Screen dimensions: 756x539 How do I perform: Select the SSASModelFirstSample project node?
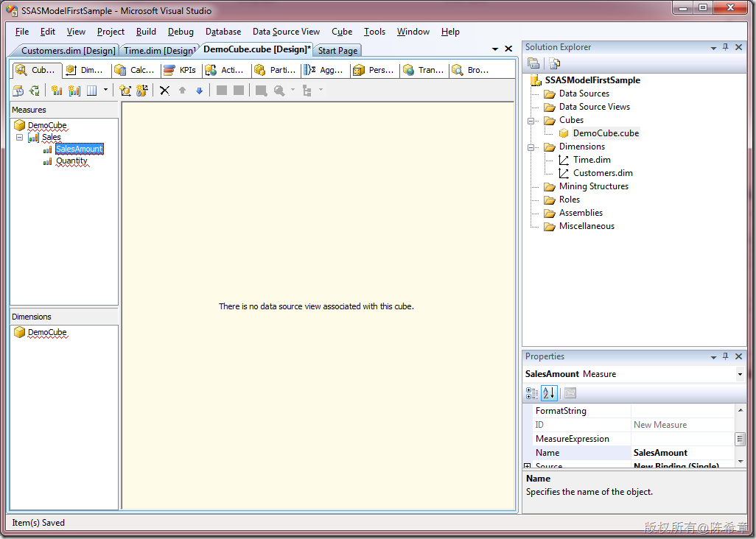coord(592,80)
